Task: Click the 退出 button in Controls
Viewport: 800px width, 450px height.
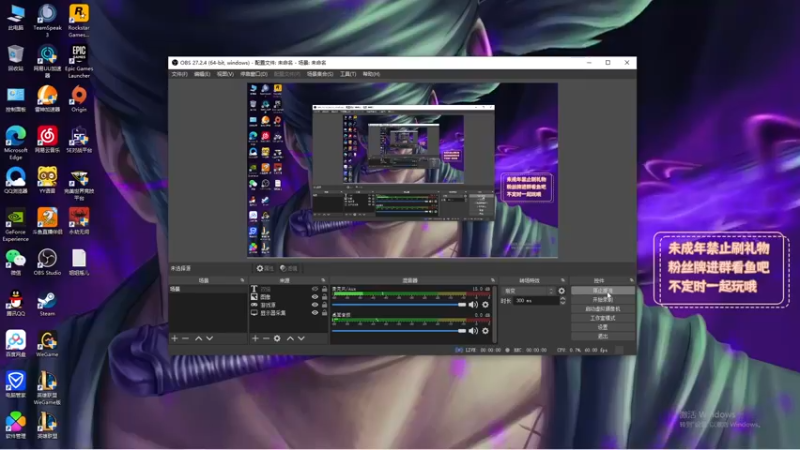Action: (x=603, y=336)
